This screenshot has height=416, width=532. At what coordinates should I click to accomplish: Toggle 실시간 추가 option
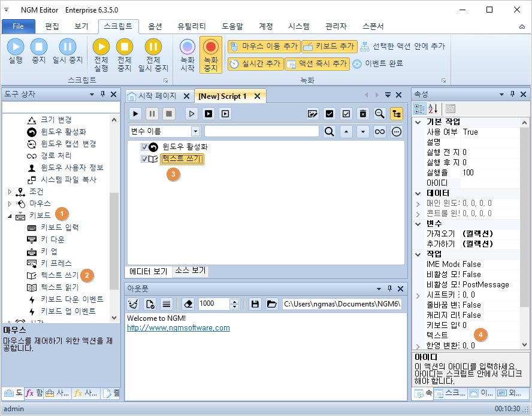pos(255,63)
